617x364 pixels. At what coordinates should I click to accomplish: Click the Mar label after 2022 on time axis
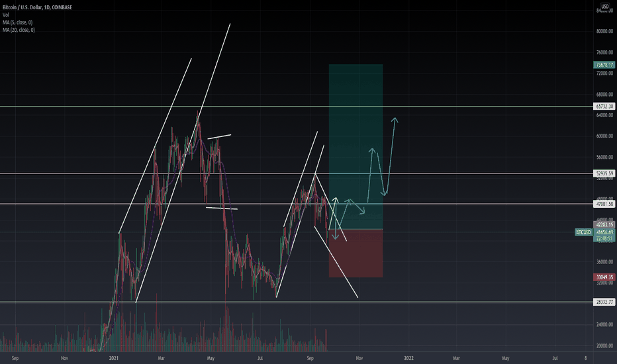tap(456, 358)
